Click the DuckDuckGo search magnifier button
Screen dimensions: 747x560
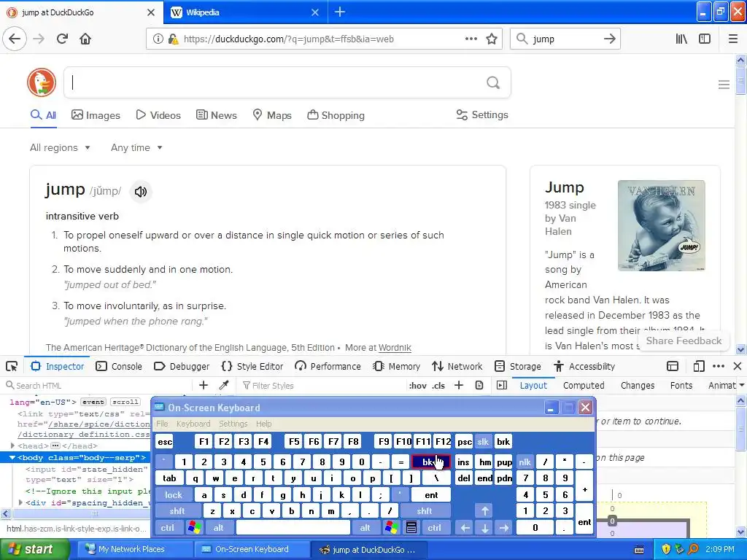[x=493, y=83]
